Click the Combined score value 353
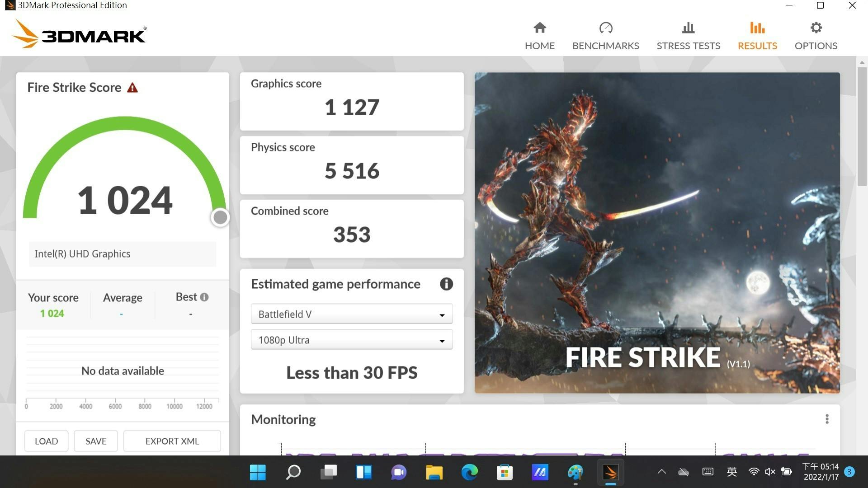Image resolution: width=868 pixels, height=488 pixels. coord(352,235)
